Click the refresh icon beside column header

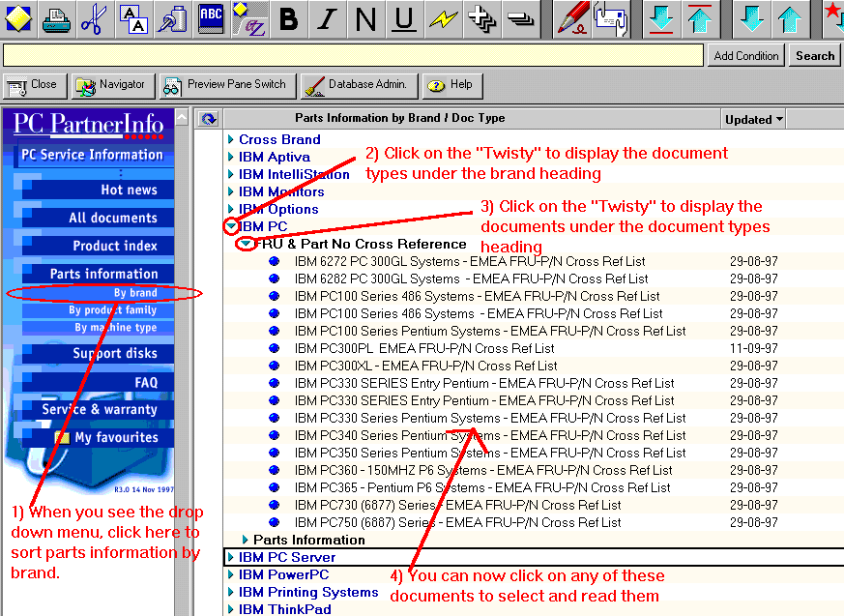pos(208,119)
